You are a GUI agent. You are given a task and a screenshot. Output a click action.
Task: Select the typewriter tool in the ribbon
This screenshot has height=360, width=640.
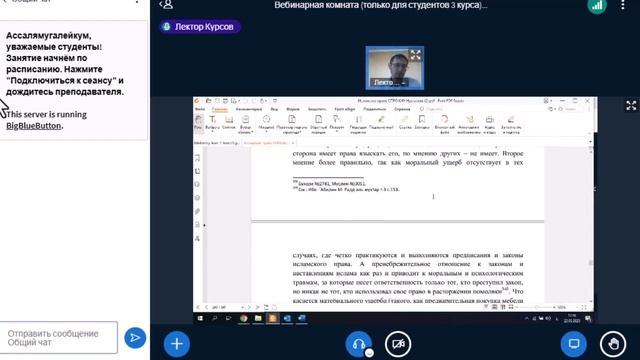point(358,124)
